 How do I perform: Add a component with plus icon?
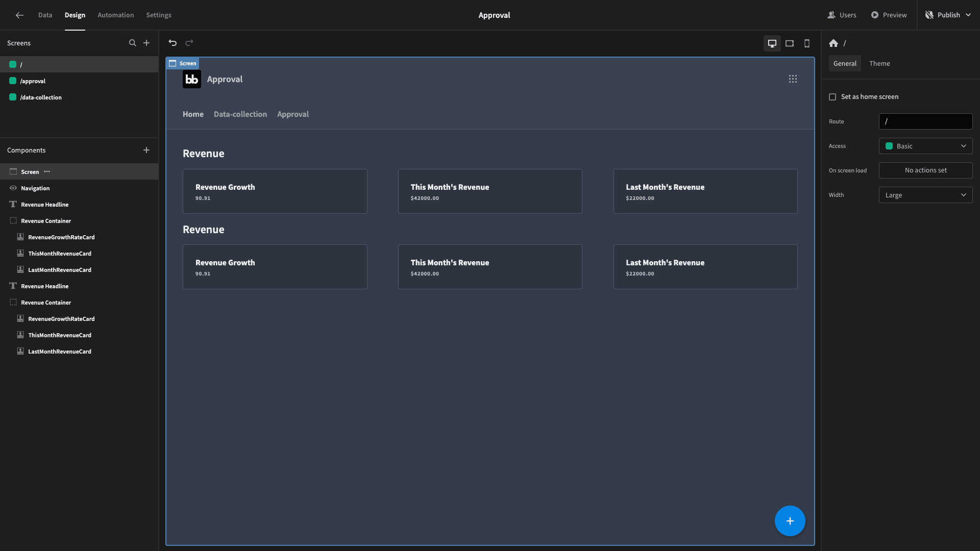pos(146,150)
